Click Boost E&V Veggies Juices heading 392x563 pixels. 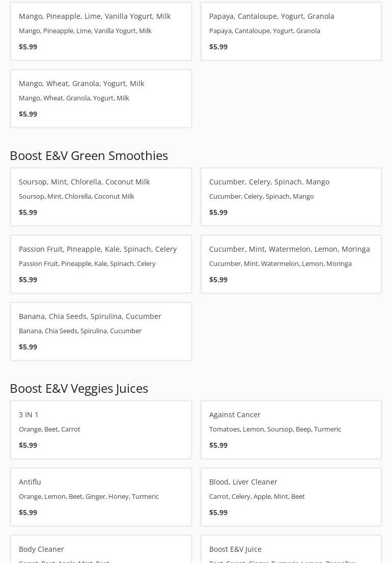click(x=79, y=388)
